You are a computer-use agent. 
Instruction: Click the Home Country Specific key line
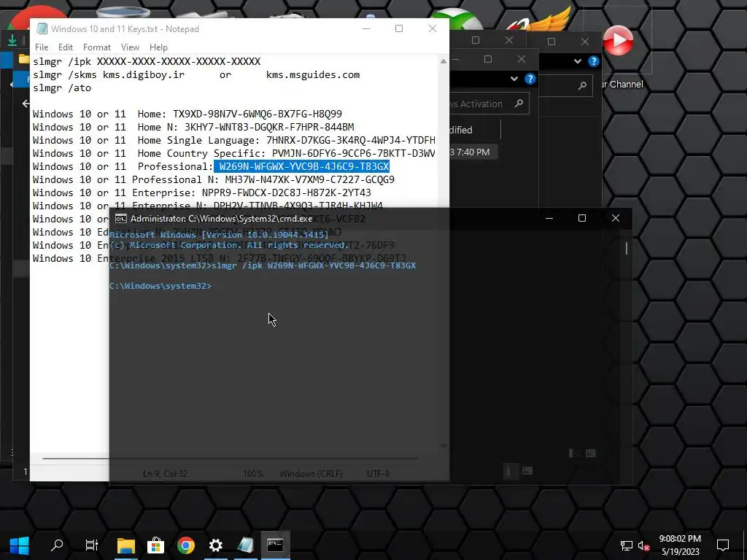tap(234, 153)
